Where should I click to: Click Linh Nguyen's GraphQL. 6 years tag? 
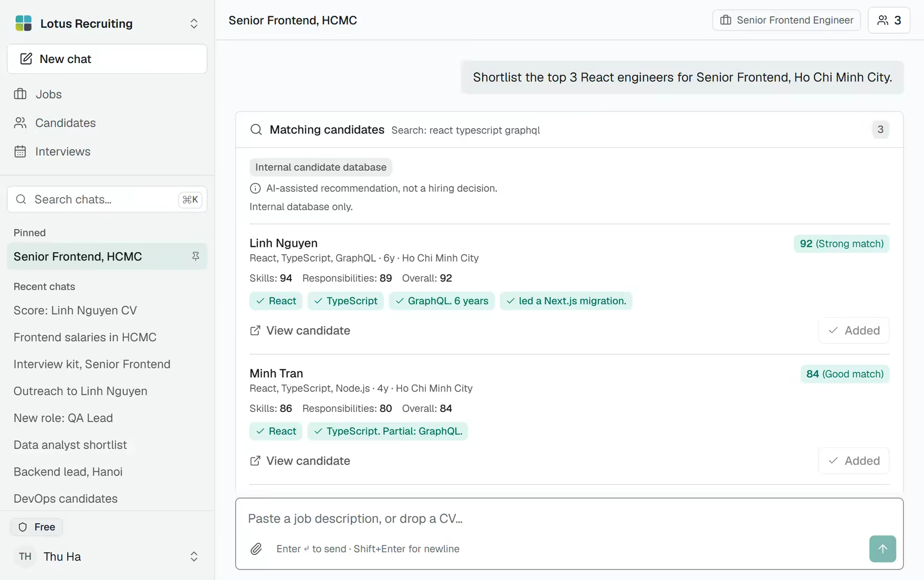[x=442, y=301]
